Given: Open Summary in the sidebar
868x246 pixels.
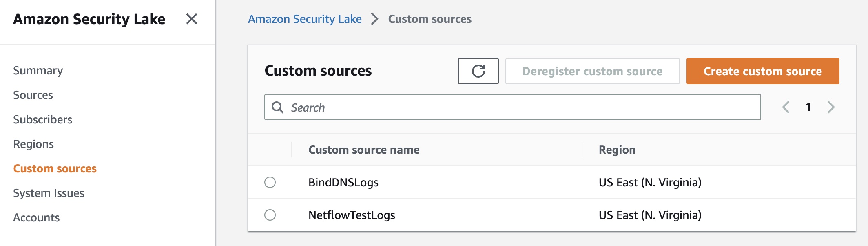Looking at the screenshot, I should tap(38, 71).
